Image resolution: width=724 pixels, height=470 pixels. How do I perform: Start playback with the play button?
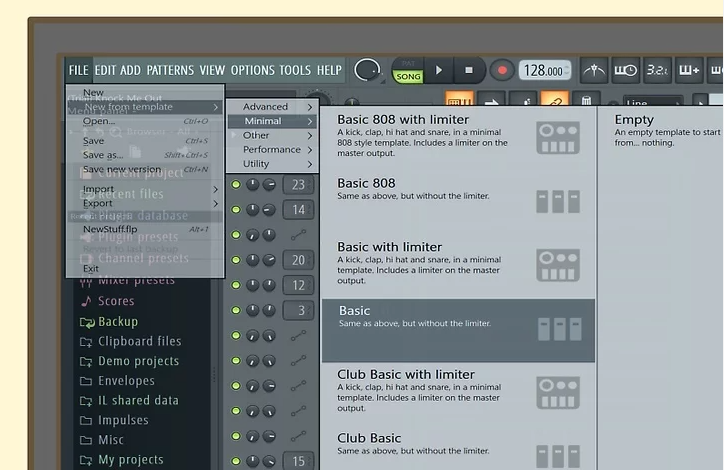(x=439, y=70)
